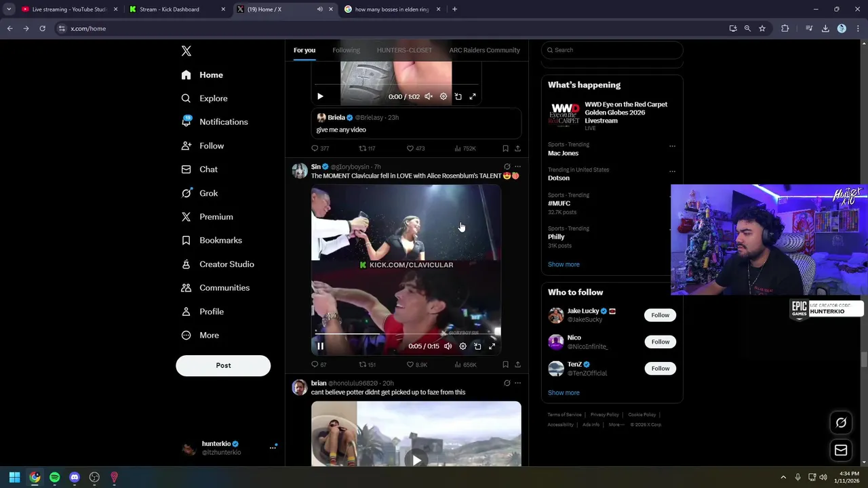Image resolution: width=868 pixels, height=488 pixels.
Task: Unmute the top video at 0:00 / 1:02
Action: 429,97
